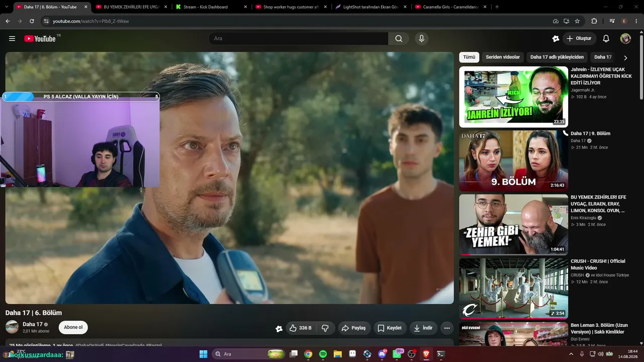
Task: Open the Ben Leman 3. Bölüm video title
Action: (x=599, y=328)
